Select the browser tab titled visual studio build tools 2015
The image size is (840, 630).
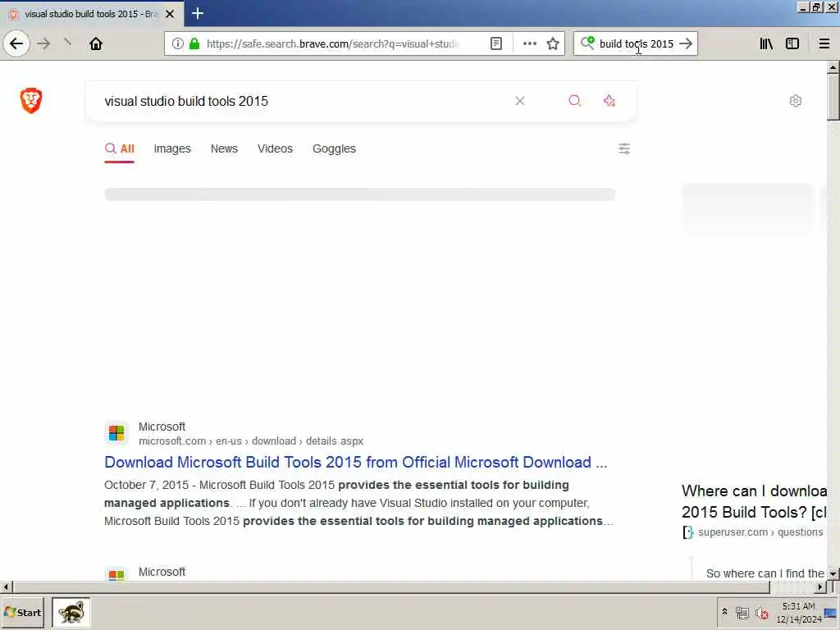click(91, 14)
